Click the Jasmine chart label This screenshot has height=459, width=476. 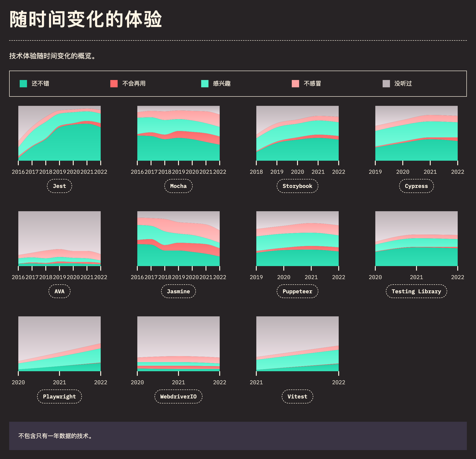coord(178,291)
